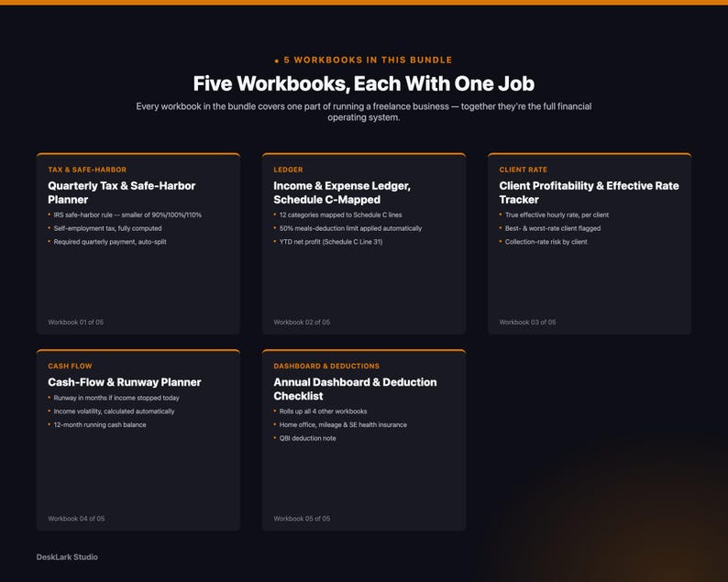Image resolution: width=728 pixels, height=582 pixels.
Task: Click 'Income volatility, calculated automatically' bullet
Action: (114, 412)
